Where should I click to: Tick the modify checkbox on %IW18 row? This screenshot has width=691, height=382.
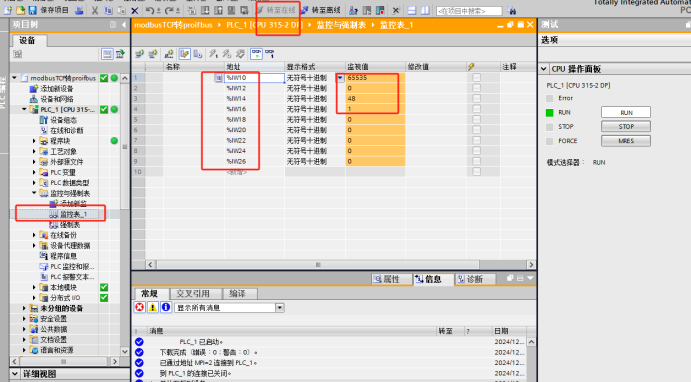click(476, 119)
